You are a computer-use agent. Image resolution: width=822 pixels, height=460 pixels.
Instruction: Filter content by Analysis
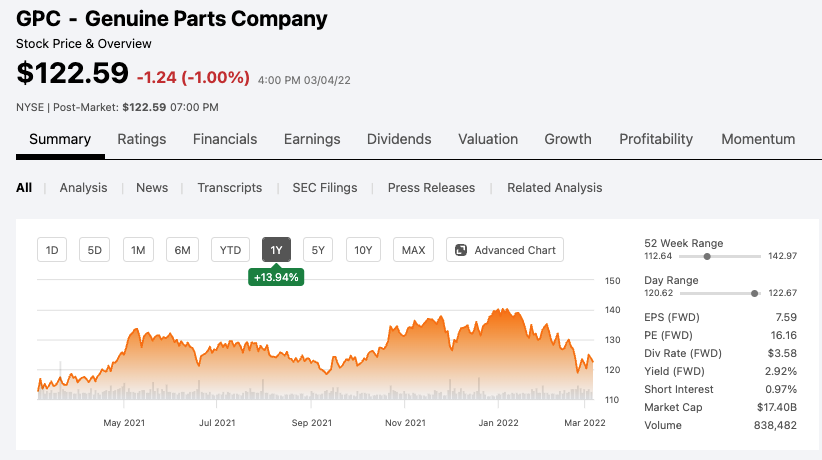(83, 188)
